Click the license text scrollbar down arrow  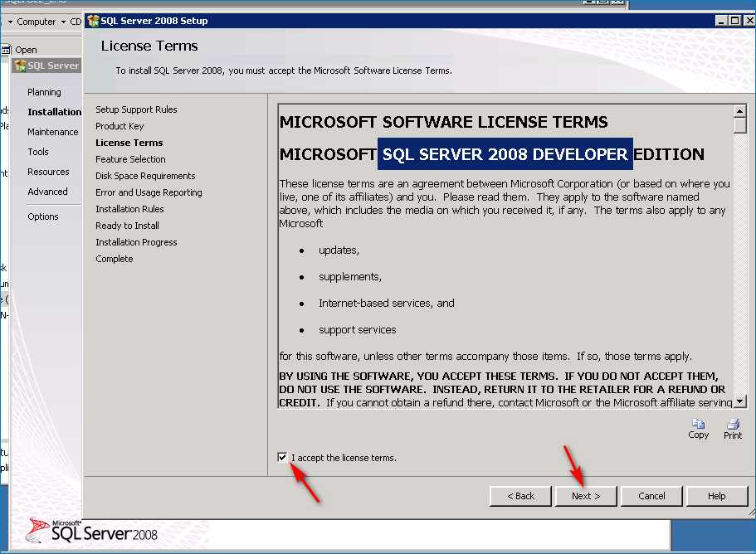point(739,401)
